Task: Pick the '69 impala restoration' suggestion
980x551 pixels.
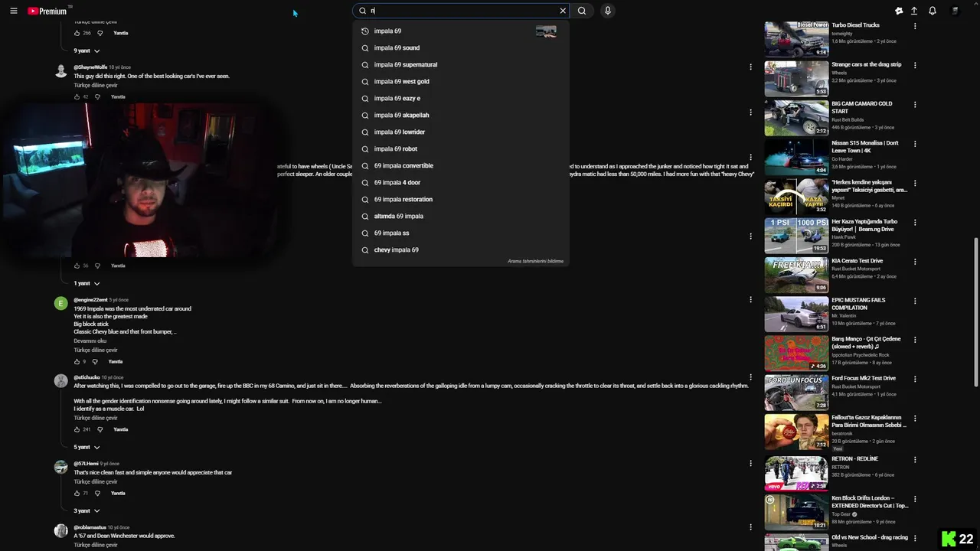Action: pos(460,199)
